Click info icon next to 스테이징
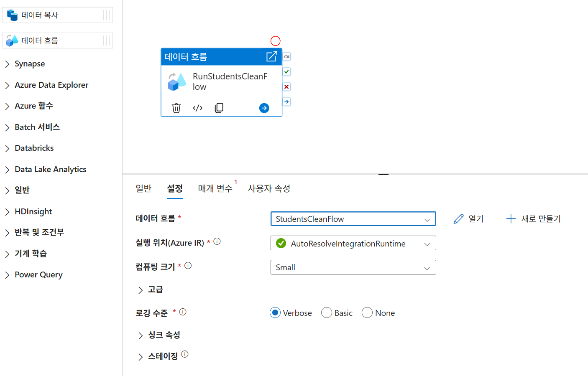This screenshot has width=588, height=376. click(x=185, y=354)
